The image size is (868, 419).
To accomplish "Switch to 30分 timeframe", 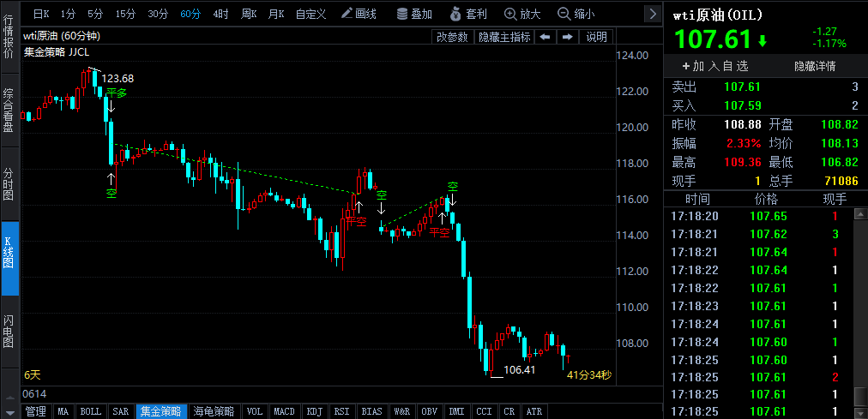I will click(x=158, y=14).
